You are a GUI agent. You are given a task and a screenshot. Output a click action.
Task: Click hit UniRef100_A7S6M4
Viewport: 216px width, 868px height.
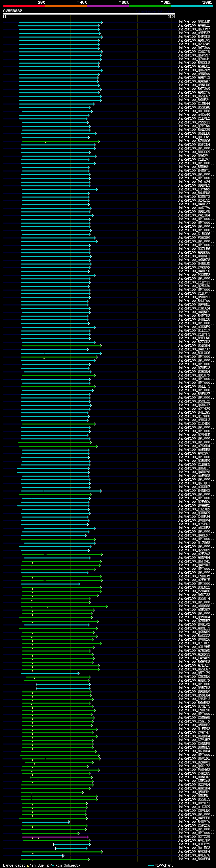point(194,446)
